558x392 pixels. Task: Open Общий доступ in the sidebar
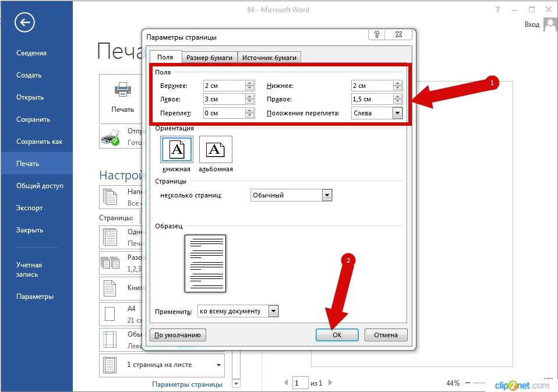point(40,185)
